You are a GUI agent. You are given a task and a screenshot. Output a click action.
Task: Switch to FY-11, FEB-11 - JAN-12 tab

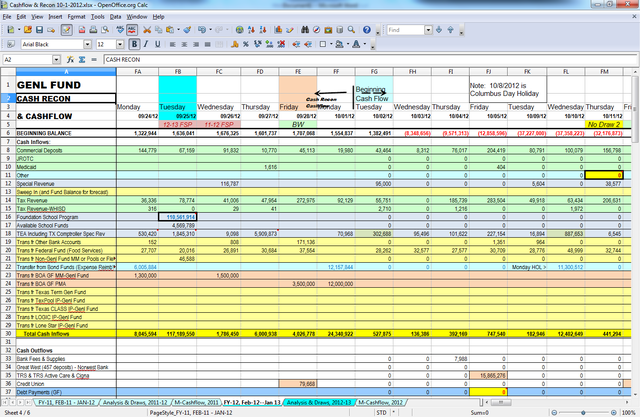pyautogui.click(x=66, y=402)
